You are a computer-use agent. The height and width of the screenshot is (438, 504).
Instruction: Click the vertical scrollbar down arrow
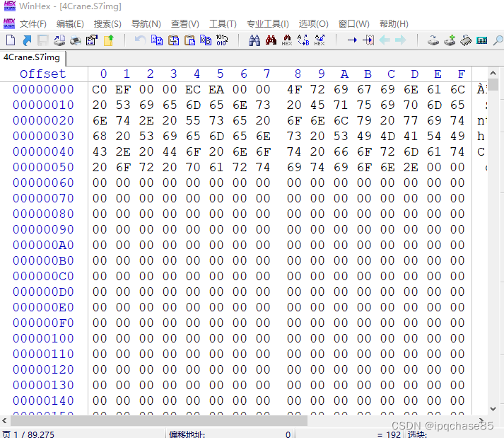[x=493, y=409]
